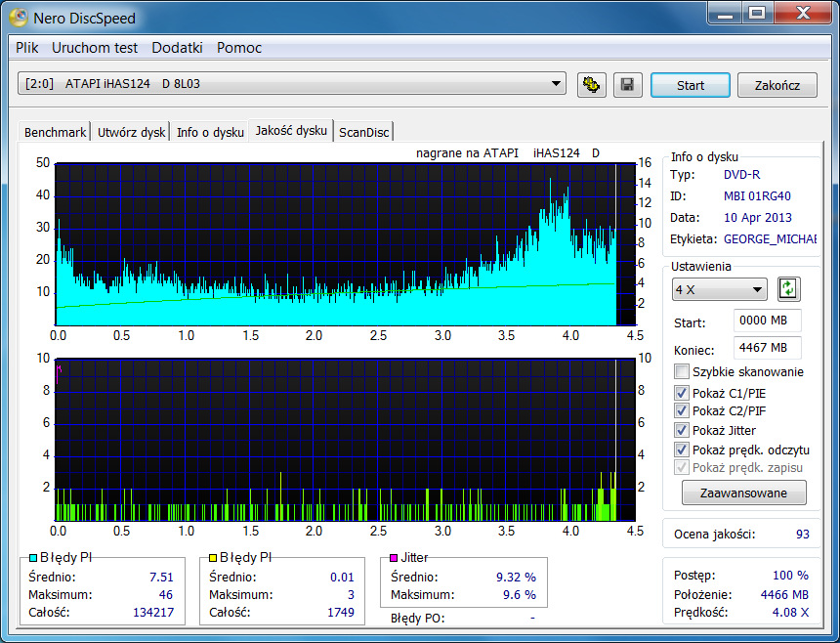Click the PIF average value 0.01

click(x=342, y=578)
